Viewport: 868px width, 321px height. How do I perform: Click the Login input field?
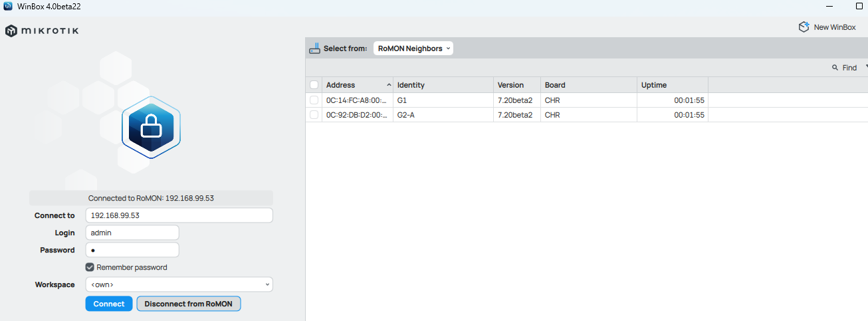point(132,233)
